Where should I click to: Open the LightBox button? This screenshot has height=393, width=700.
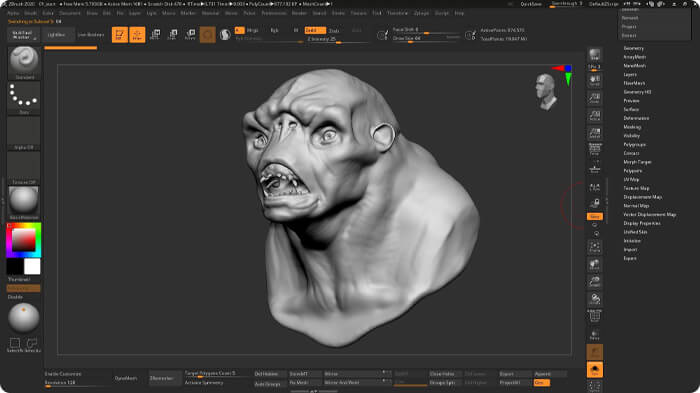tap(57, 35)
